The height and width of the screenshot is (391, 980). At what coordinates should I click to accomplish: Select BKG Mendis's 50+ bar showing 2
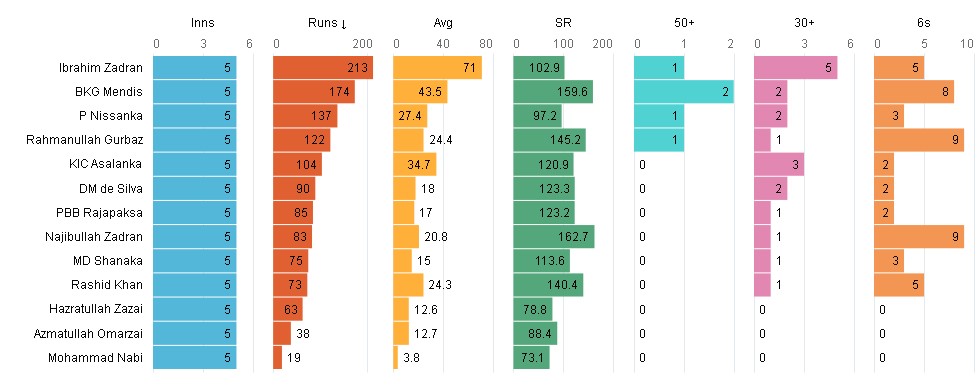click(684, 92)
